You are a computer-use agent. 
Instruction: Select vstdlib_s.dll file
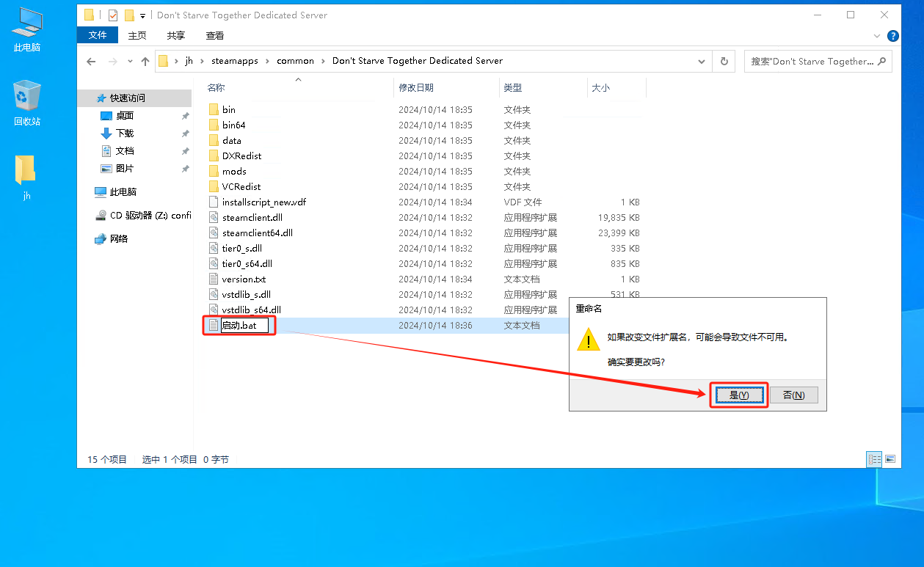click(239, 294)
